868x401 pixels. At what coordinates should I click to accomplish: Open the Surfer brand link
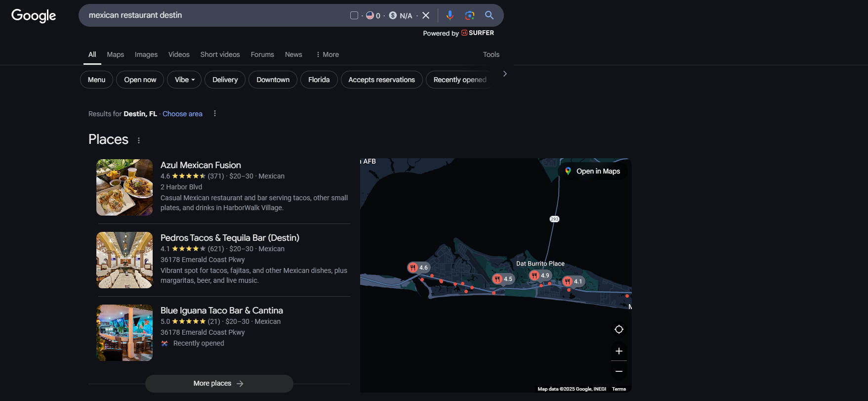tap(478, 33)
